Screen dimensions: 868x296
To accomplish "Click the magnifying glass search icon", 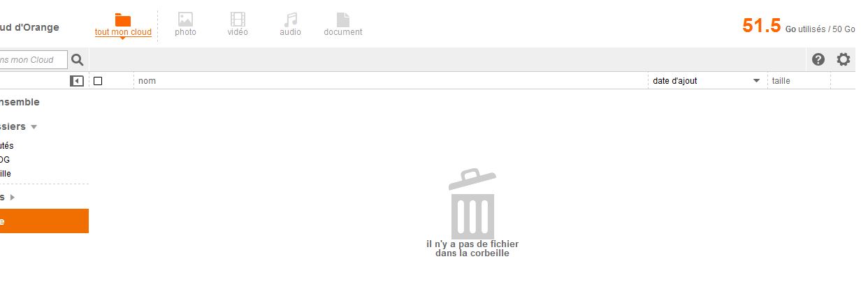I will coord(78,60).
